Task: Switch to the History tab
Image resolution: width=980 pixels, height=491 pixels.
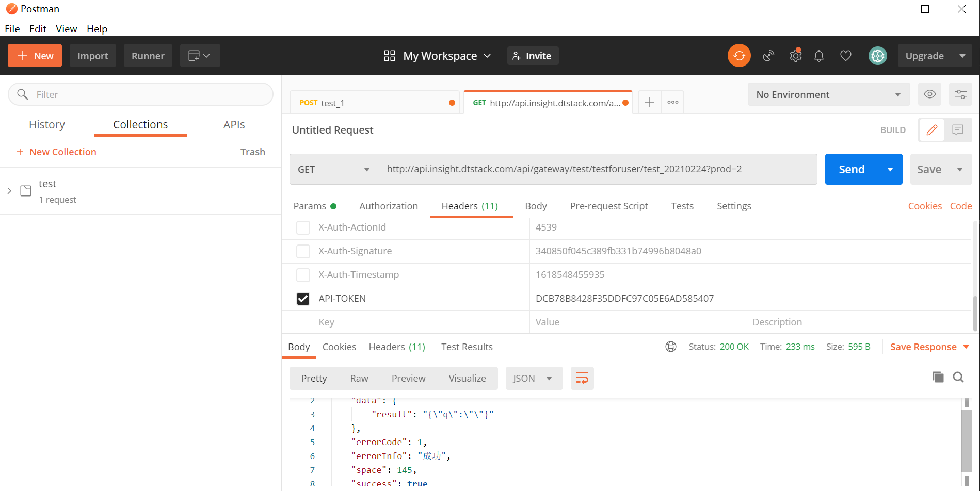Action: (x=47, y=124)
